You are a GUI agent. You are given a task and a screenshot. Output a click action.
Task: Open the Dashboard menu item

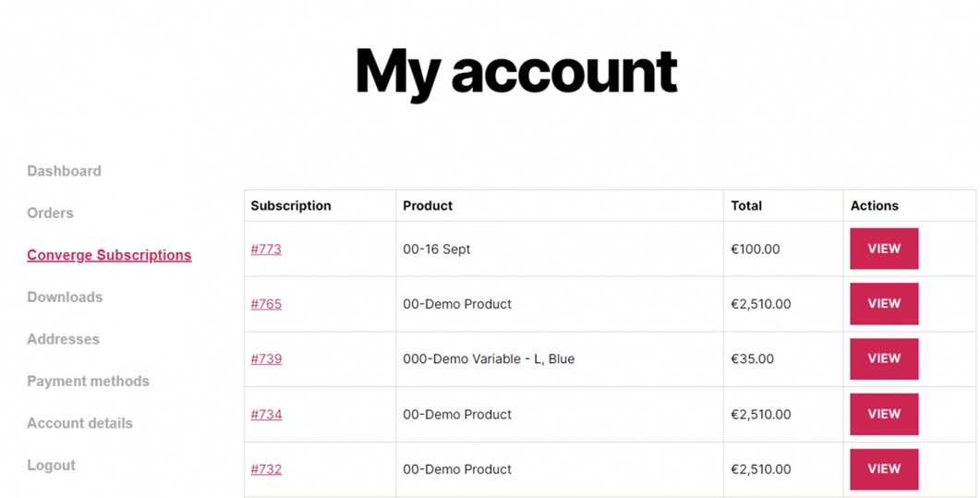(x=64, y=171)
